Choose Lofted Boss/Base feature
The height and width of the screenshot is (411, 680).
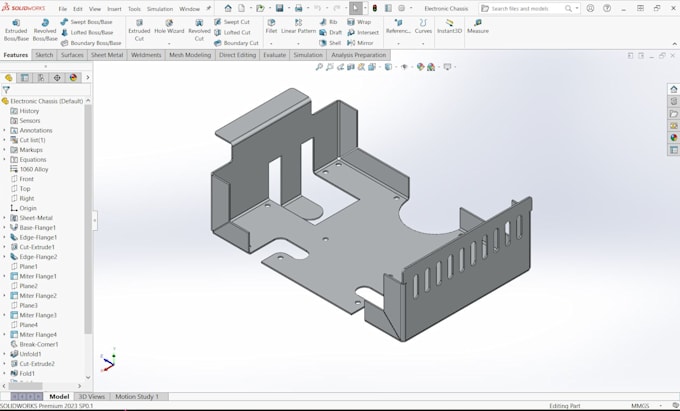[x=87, y=33]
